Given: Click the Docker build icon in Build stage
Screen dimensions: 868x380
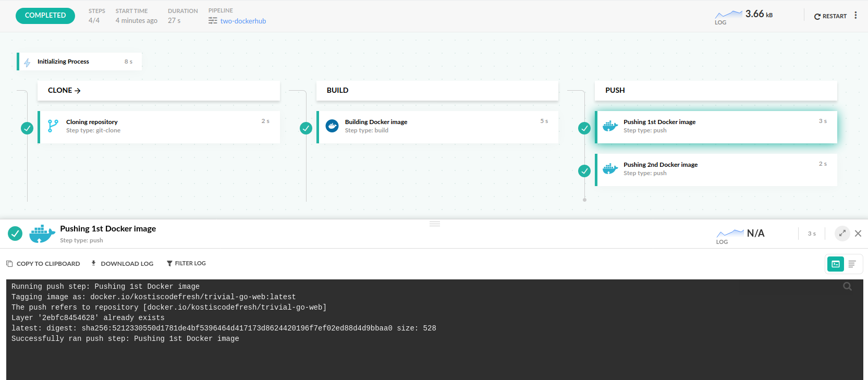Looking at the screenshot, I should pos(332,126).
